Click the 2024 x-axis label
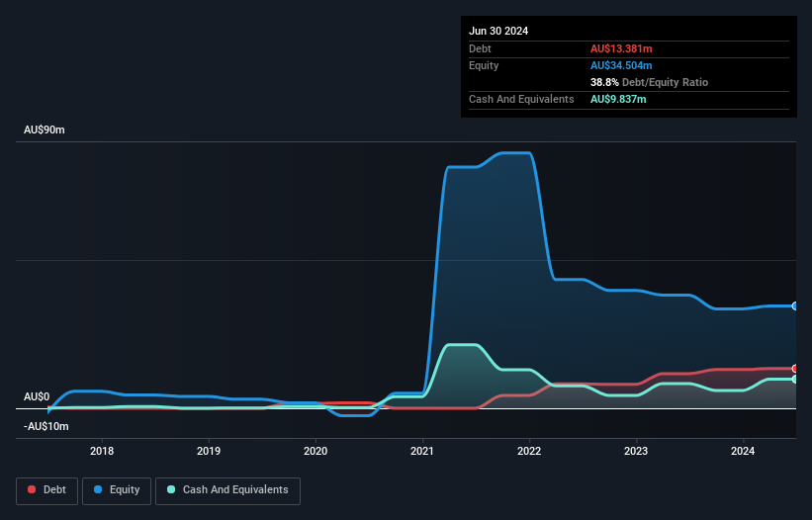 (x=743, y=451)
